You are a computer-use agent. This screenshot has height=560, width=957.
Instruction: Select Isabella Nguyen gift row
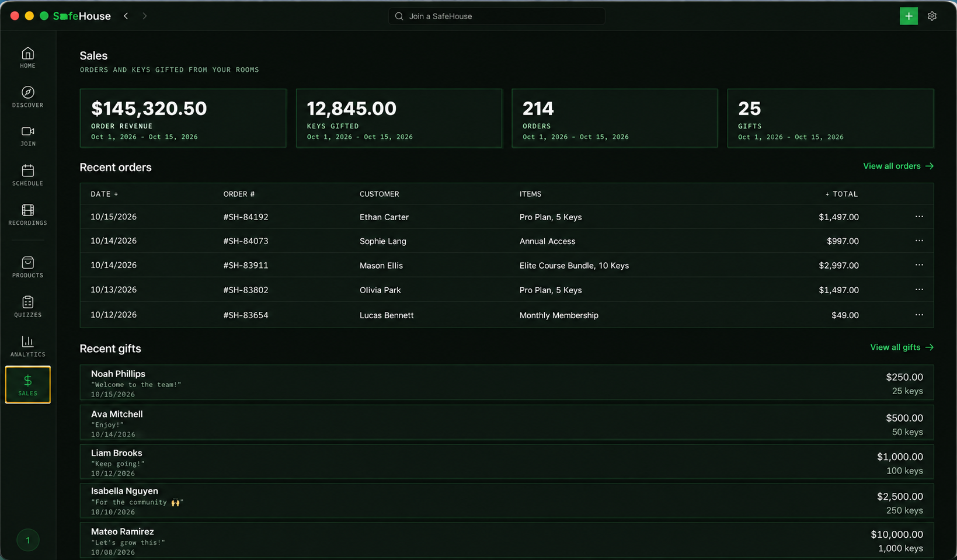[507, 500]
